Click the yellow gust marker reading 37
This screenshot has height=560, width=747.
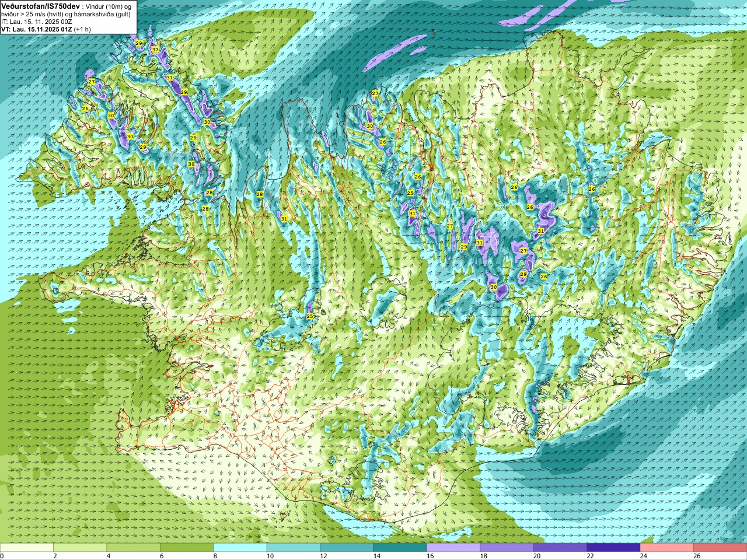tap(155, 50)
